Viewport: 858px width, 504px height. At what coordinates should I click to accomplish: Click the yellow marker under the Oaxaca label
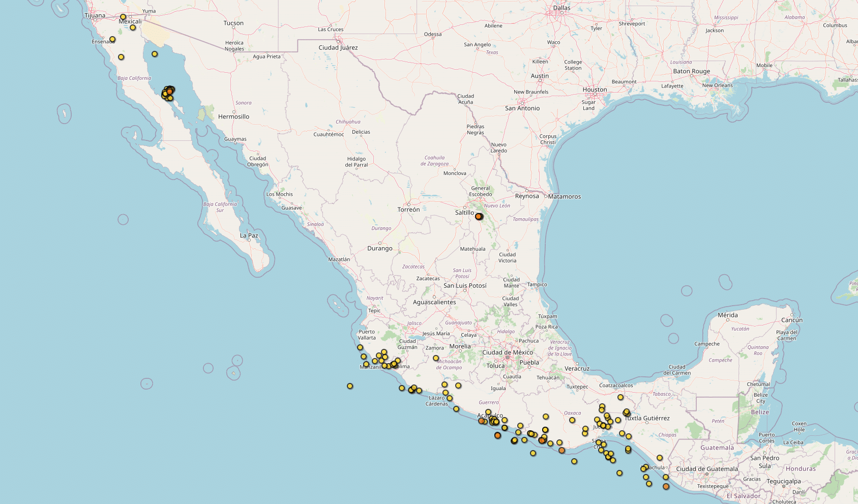click(572, 420)
